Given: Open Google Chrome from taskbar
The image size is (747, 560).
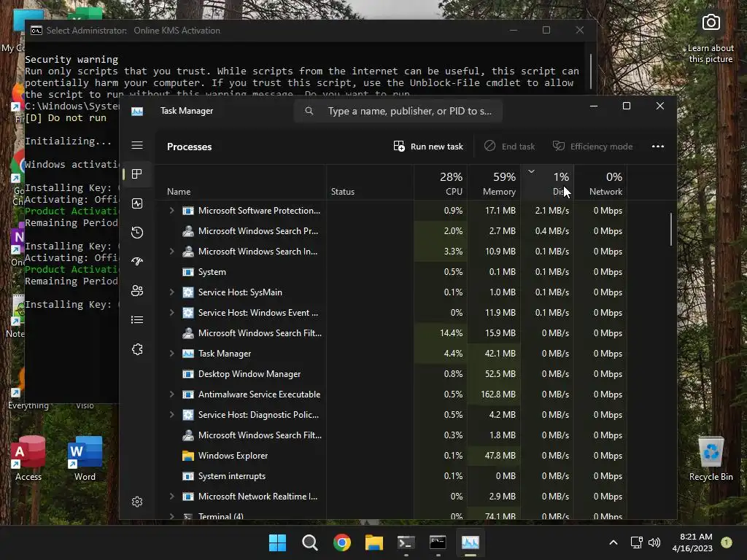Looking at the screenshot, I should pyautogui.click(x=342, y=542).
